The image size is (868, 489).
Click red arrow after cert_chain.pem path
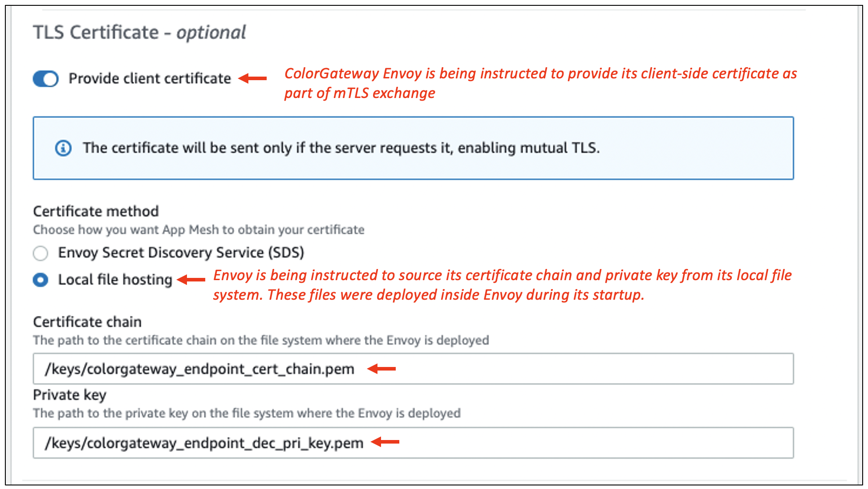click(x=381, y=369)
